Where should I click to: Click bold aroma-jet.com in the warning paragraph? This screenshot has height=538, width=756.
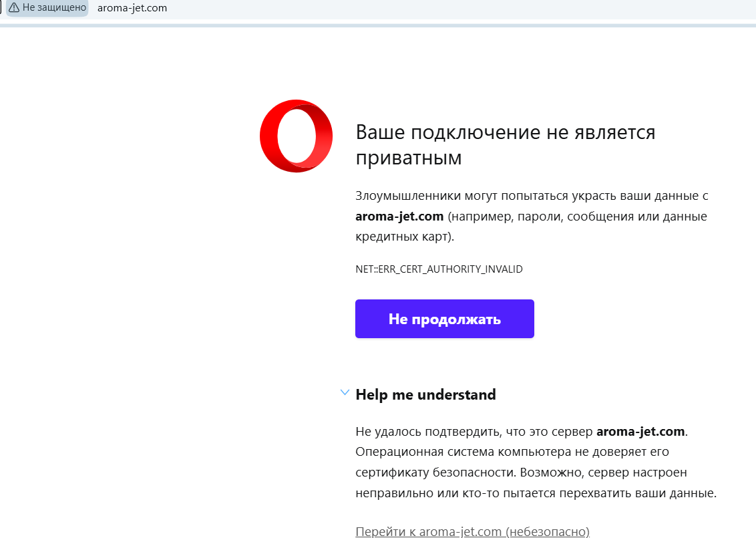(399, 216)
